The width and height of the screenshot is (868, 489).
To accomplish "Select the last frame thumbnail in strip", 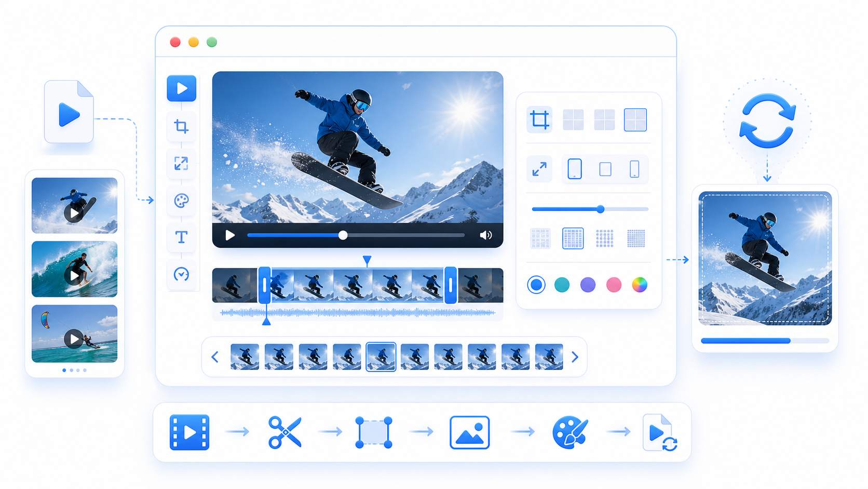I will (x=549, y=356).
